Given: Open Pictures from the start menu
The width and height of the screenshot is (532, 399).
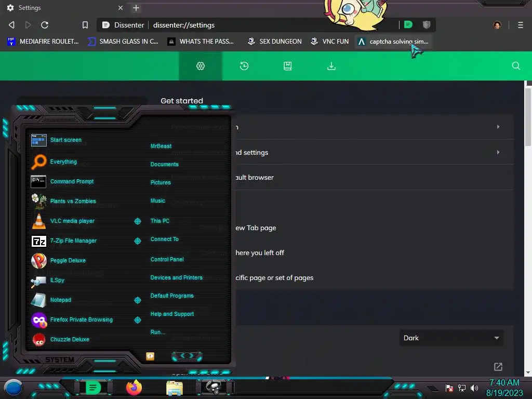Looking at the screenshot, I should click(x=161, y=182).
